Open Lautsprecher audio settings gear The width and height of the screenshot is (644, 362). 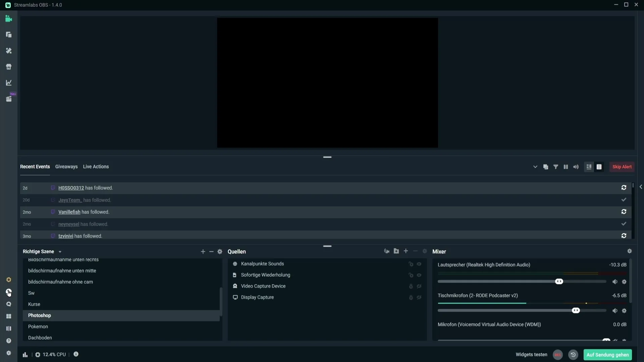pos(624,282)
